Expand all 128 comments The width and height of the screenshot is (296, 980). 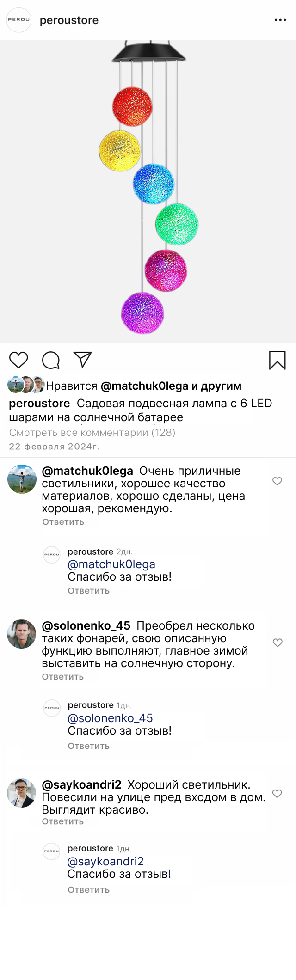click(x=92, y=433)
